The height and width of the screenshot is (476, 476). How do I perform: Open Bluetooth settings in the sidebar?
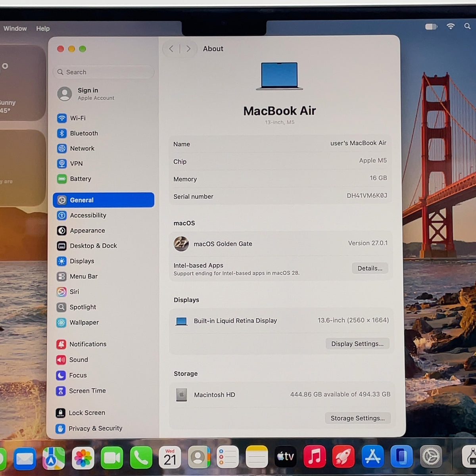point(103,133)
